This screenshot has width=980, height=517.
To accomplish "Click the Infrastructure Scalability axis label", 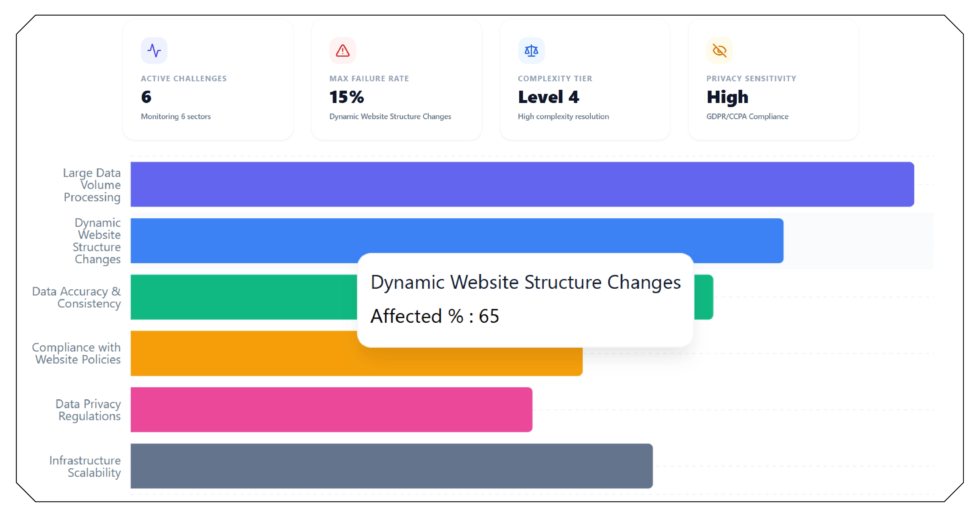I will (85, 467).
